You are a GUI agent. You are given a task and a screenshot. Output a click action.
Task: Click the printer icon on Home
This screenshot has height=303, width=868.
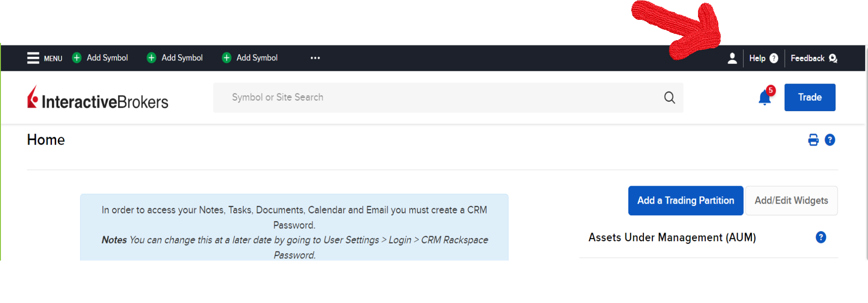[x=813, y=140]
